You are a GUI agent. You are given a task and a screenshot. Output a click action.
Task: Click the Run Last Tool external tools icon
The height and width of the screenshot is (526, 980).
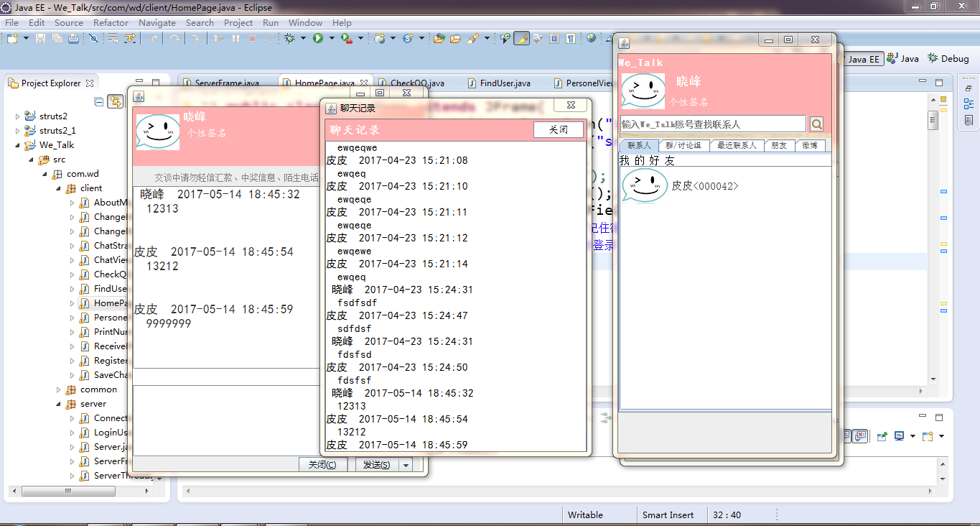point(346,38)
